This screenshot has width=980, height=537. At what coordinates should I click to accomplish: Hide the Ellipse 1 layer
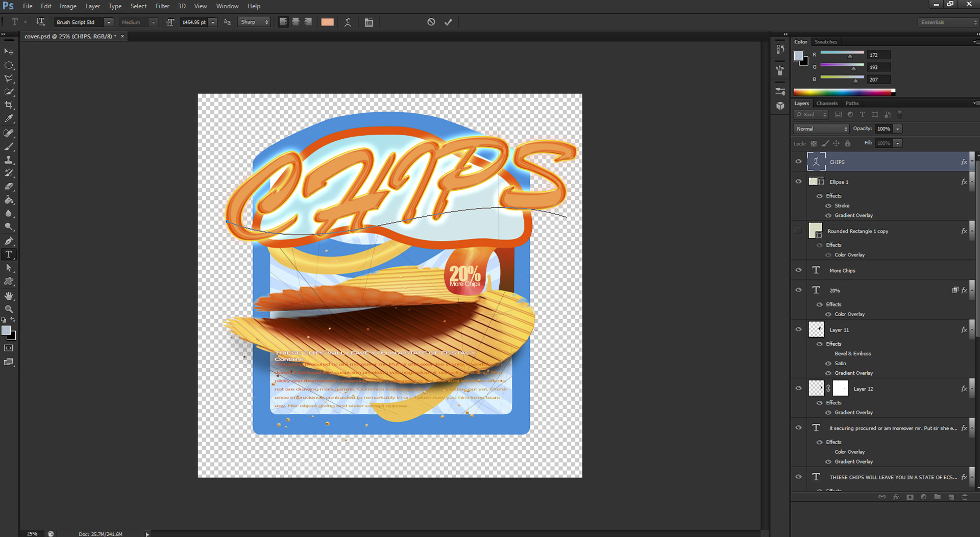tap(798, 182)
